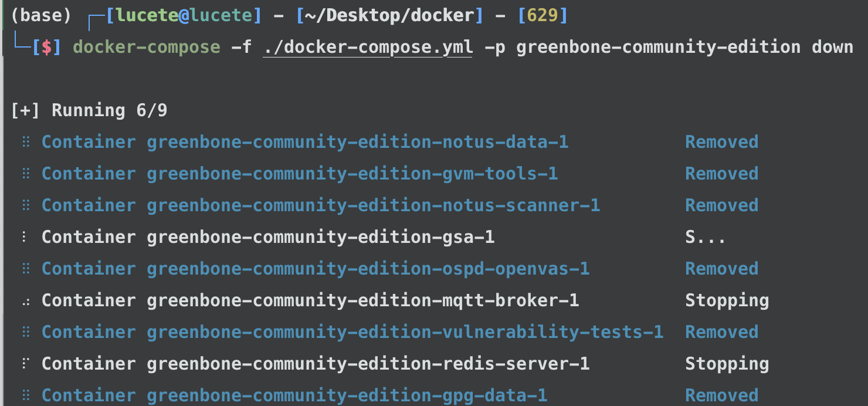This screenshot has height=406, width=868.
Task: Click "Removed" status of notus-scanner-1
Action: [721, 205]
